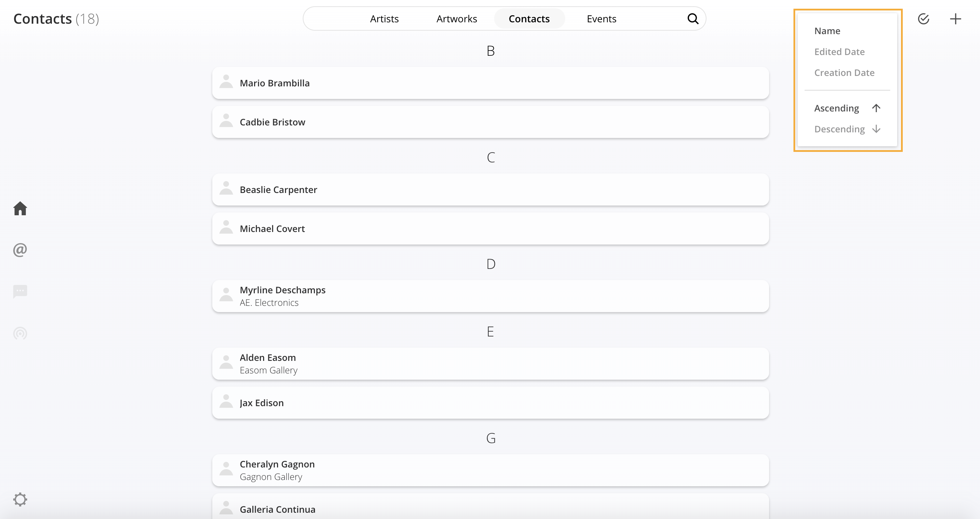The width and height of the screenshot is (980, 519).
Task: Open settings gear icon in sidebar
Action: click(20, 499)
